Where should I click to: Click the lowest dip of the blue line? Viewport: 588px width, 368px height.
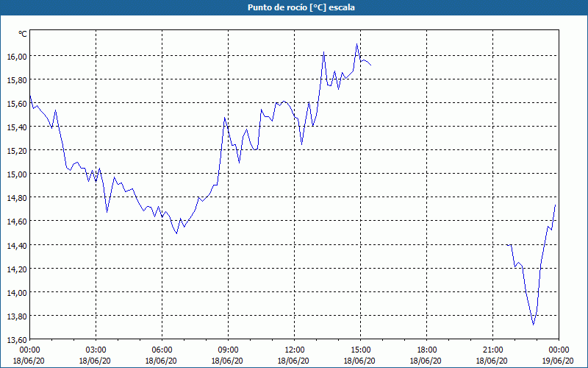534,325
